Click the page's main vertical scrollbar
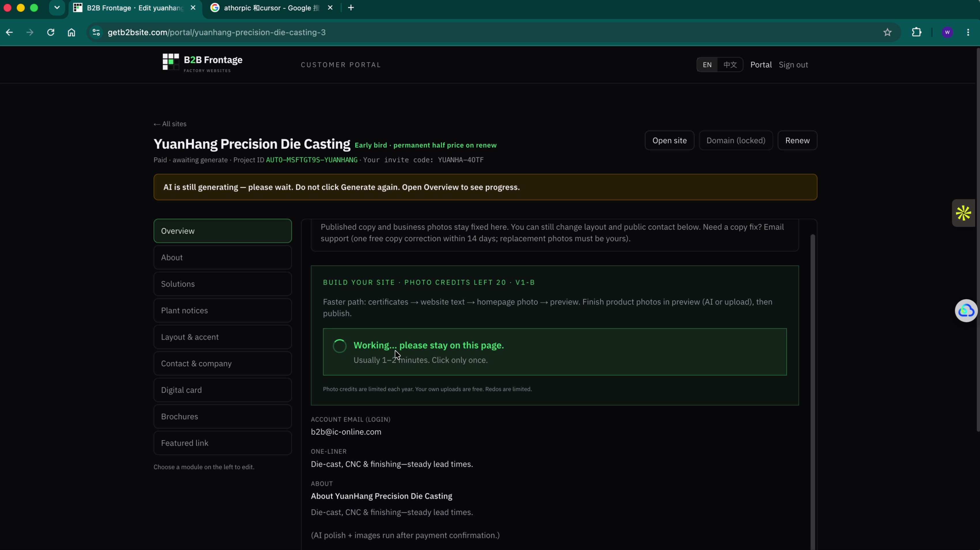 978,240
